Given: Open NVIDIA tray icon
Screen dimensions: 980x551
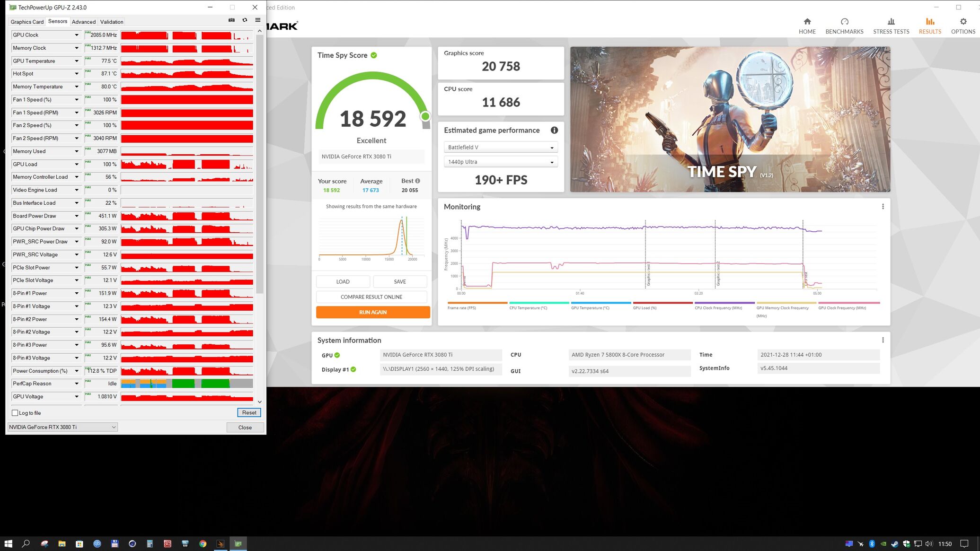Looking at the screenshot, I should click(x=883, y=543).
